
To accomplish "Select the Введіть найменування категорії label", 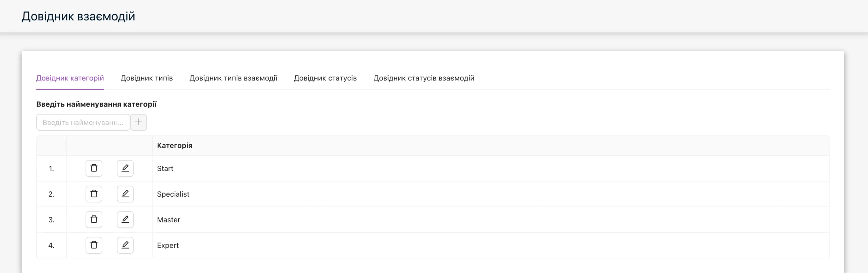I will (x=96, y=104).
